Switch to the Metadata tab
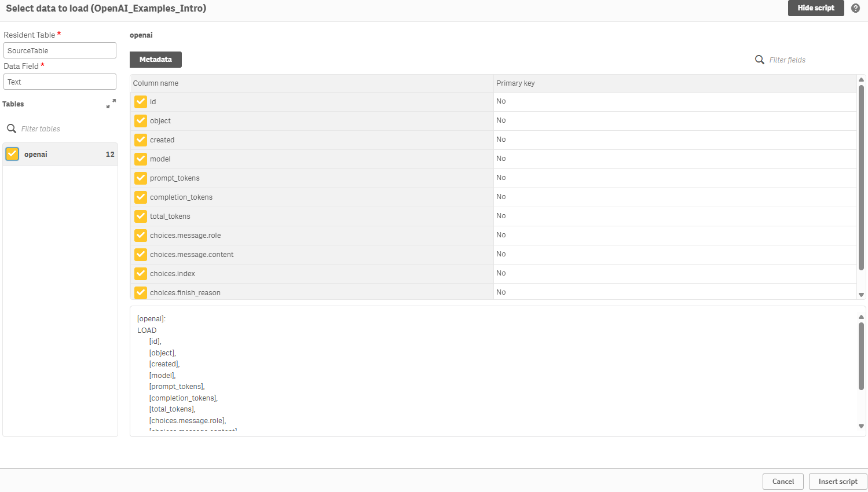The height and width of the screenshot is (492, 868). [x=155, y=59]
